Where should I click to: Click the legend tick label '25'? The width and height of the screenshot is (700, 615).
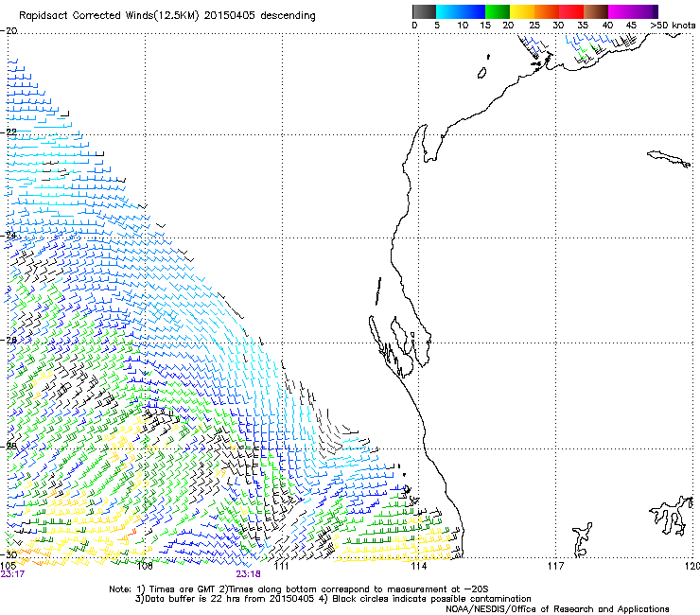[x=534, y=26]
